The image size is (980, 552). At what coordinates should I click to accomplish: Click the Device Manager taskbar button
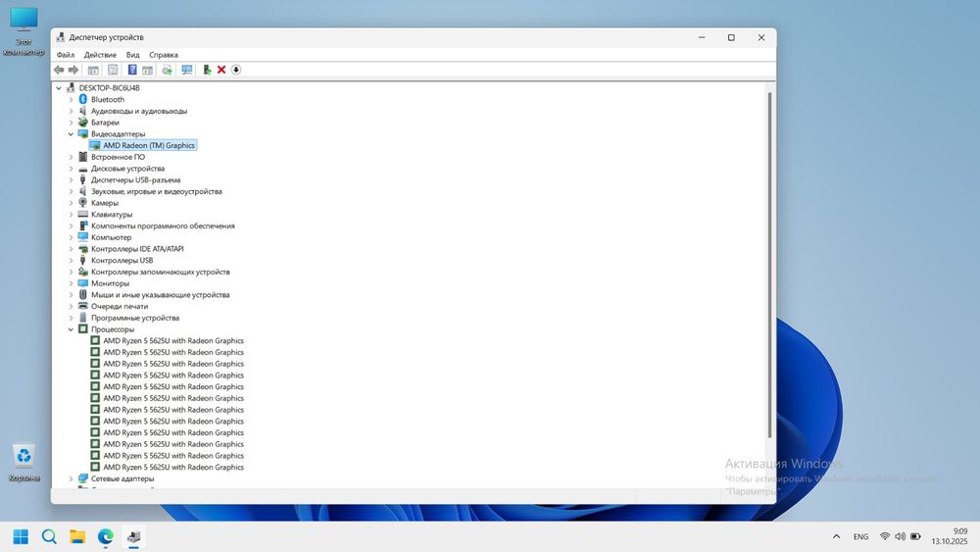click(133, 537)
